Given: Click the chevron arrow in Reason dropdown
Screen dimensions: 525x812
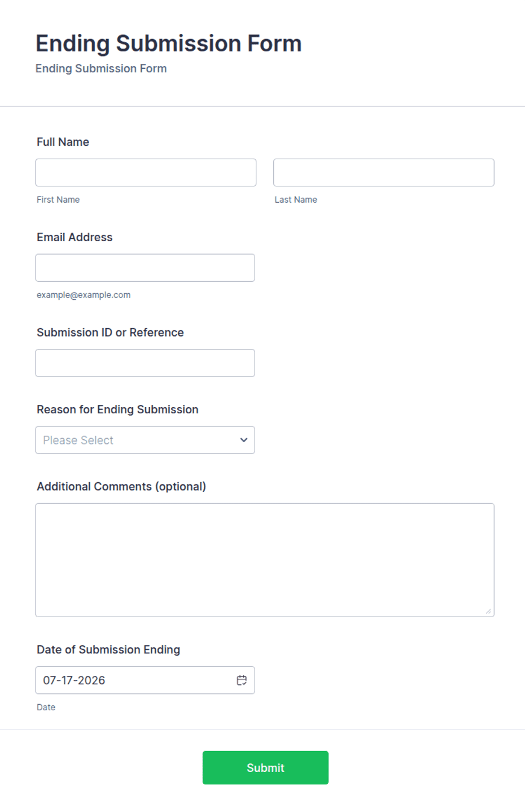Looking at the screenshot, I should click(244, 440).
